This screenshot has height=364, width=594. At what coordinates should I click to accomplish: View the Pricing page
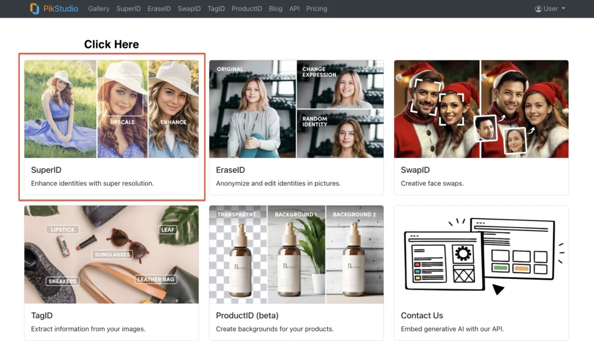point(316,9)
